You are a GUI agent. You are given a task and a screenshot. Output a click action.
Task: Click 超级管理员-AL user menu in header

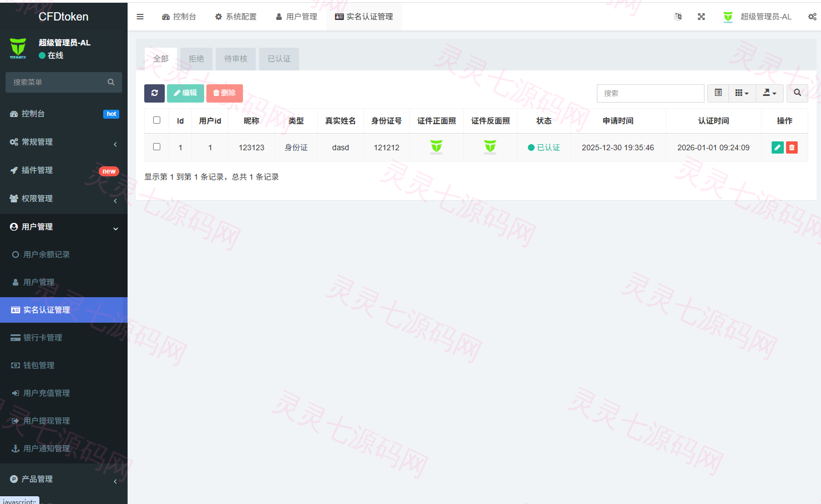click(757, 17)
